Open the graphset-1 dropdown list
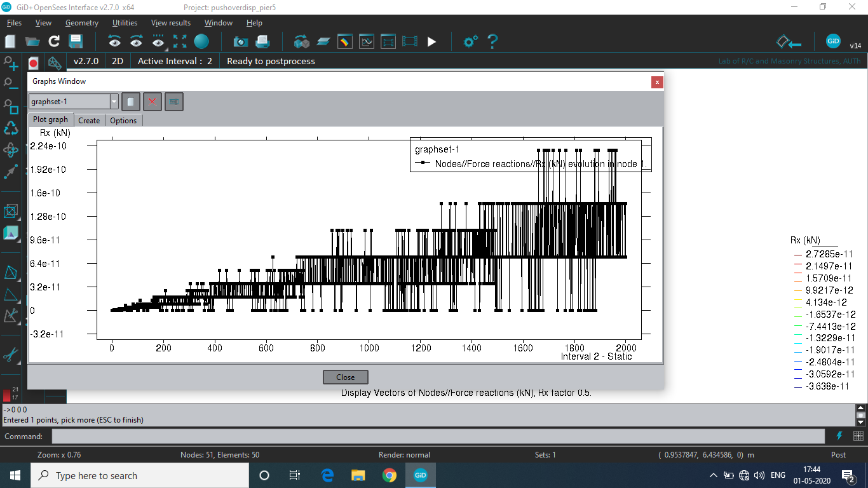The width and height of the screenshot is (868, 488). point(113,101)
